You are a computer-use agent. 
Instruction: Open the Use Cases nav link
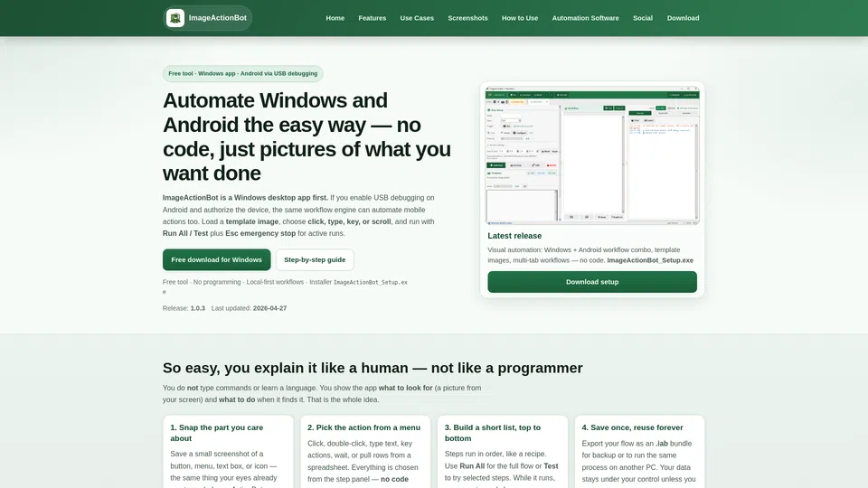pyautogui.click(x=417, y=18)
